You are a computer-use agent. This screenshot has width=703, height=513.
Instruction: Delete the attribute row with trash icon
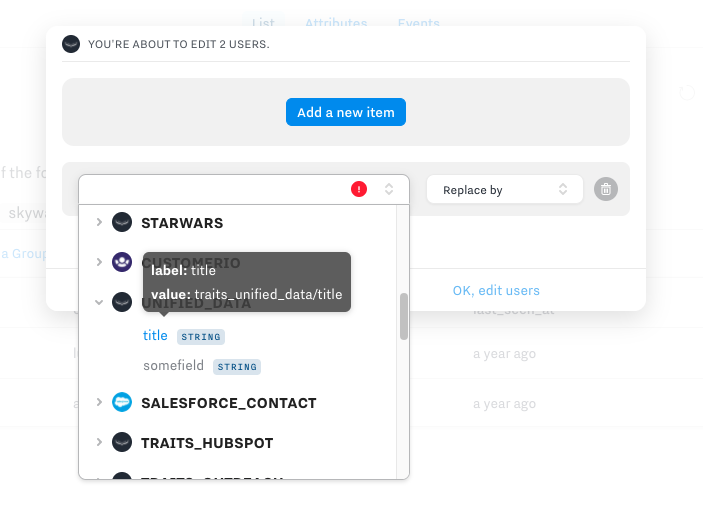point(606,189)
